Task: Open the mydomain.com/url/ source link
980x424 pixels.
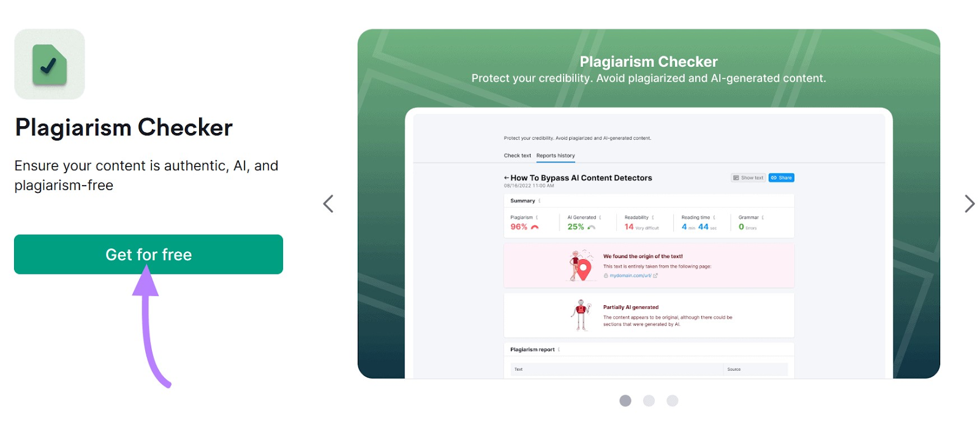Action: (630, 276)
